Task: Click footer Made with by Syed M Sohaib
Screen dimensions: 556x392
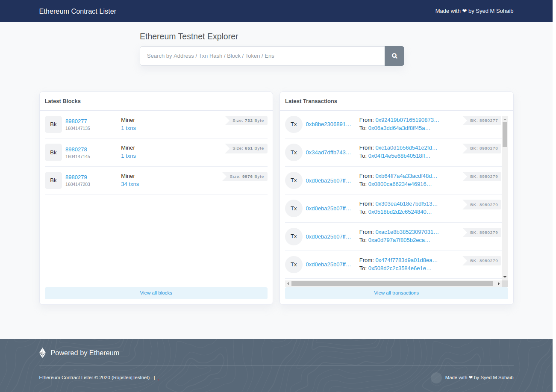Action: (x=479, y=377)
